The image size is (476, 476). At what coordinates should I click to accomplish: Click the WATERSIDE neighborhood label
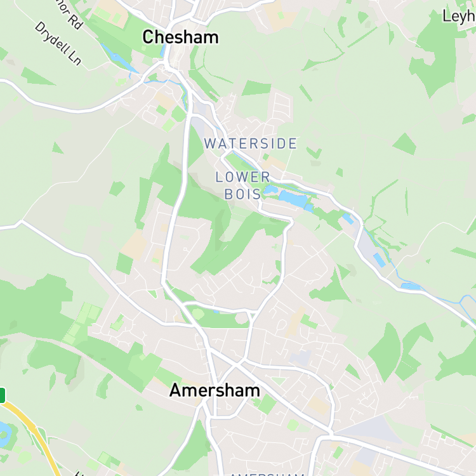coord(251,143)
